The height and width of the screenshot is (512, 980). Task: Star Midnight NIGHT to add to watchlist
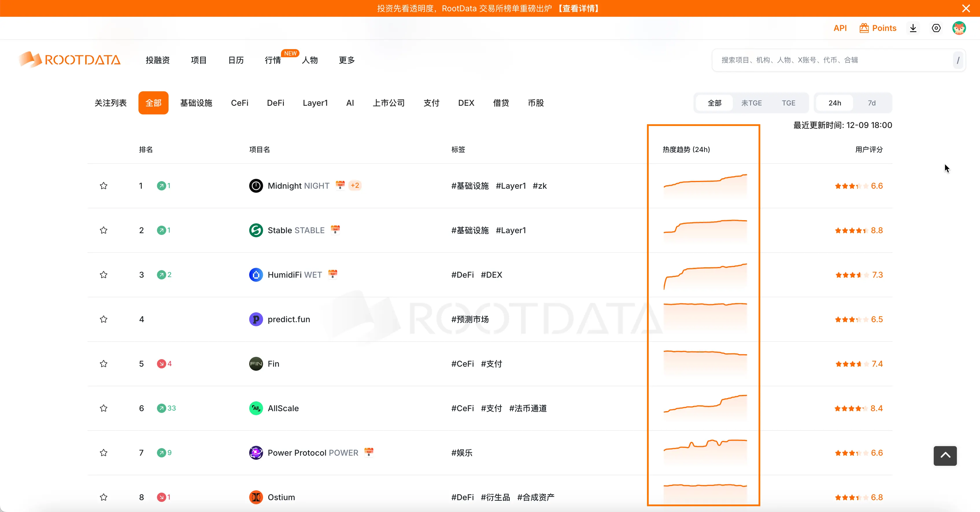pyautogui.click(x=103, y=186)
